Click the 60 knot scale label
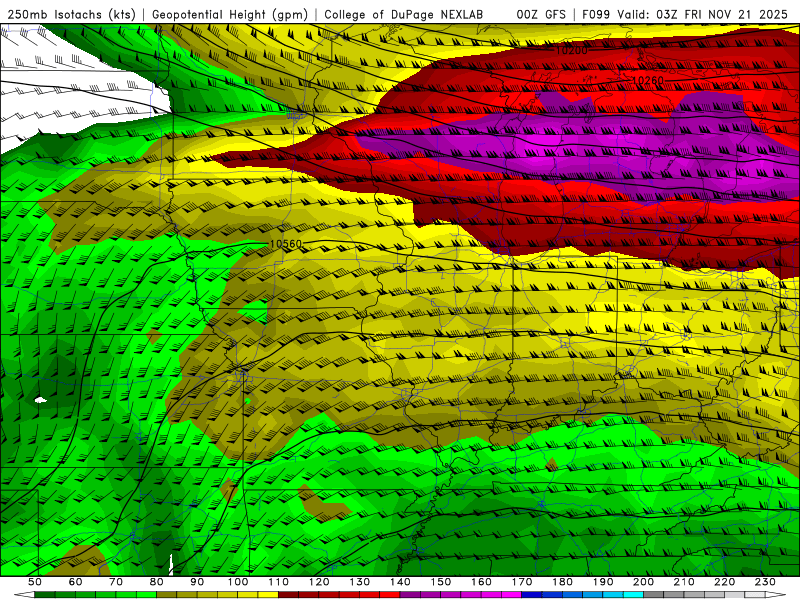Image resolution: width=800 pixels, height=600 pixels. point(75,582)
